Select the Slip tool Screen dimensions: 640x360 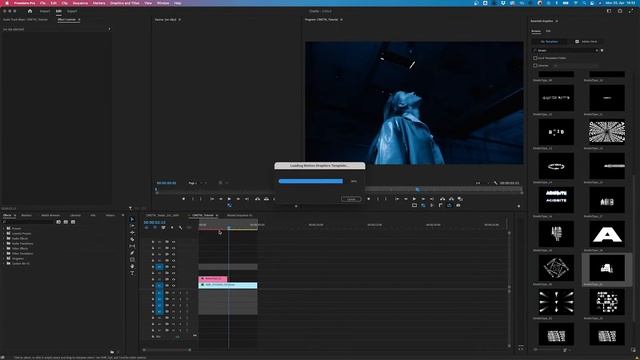click(x=132, y=246)
